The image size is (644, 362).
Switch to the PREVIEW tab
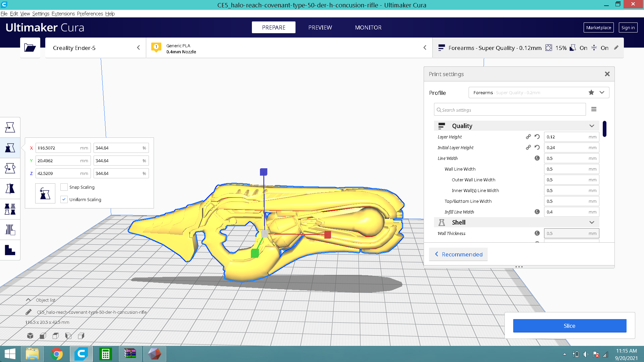point(320,27)
